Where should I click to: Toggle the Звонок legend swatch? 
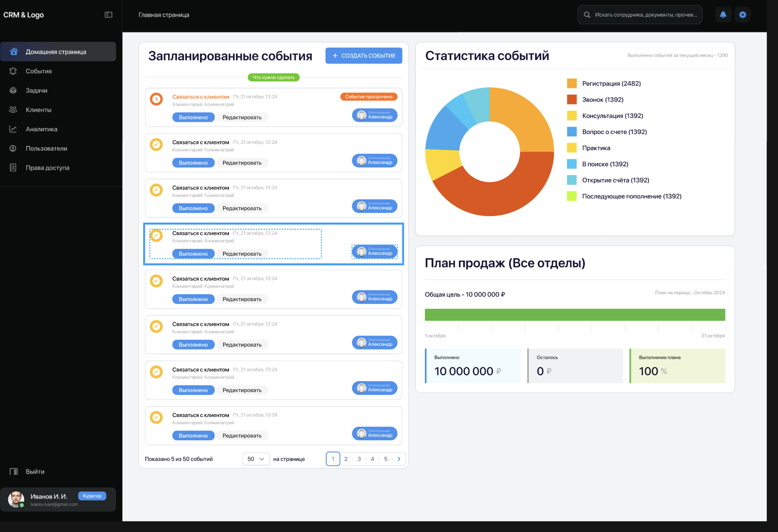[572, 100]
